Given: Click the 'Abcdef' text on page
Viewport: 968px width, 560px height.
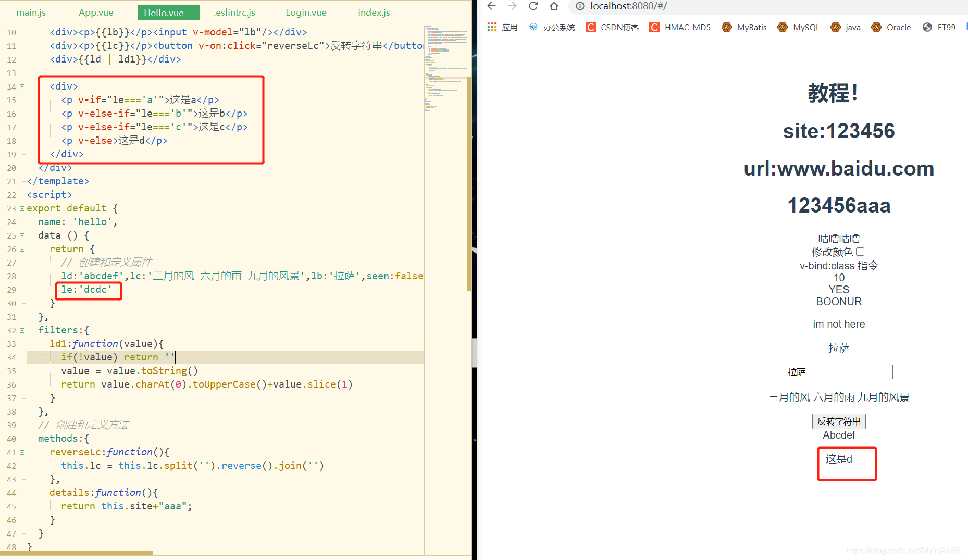Looking at the screenshot, I should coord(839,435).
